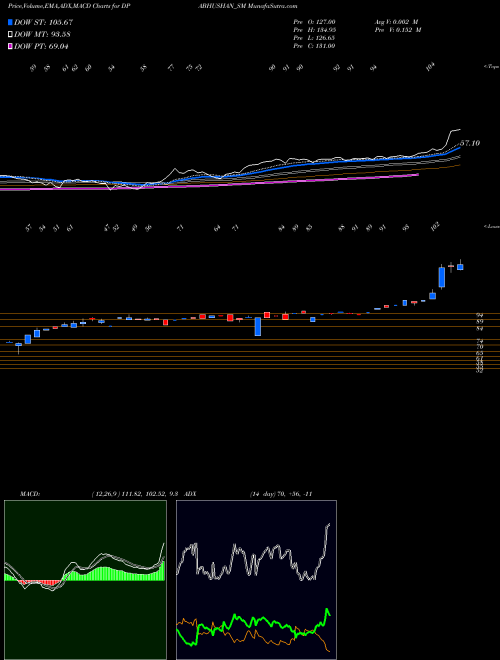This screenshot has height=660, width=500.
Task: Click the latest blue candlestick at far right
Action: (x=460, y=266)
